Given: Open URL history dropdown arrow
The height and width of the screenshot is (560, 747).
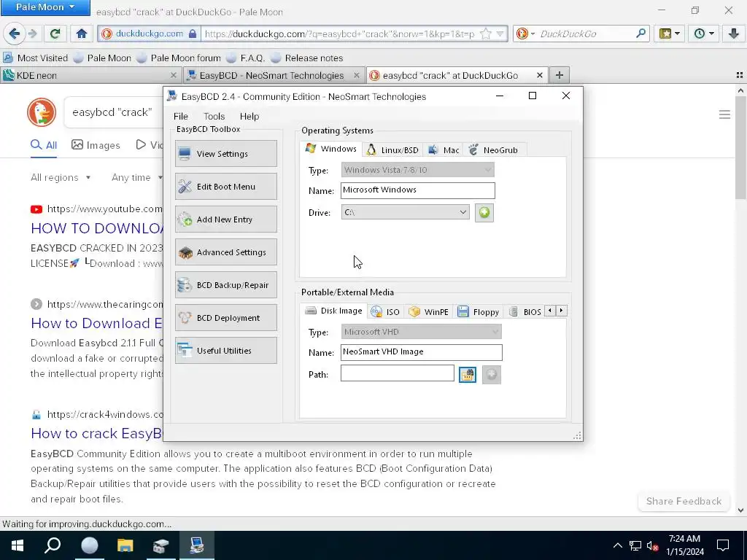Looking at the screenshot, I should coord(500,34).
